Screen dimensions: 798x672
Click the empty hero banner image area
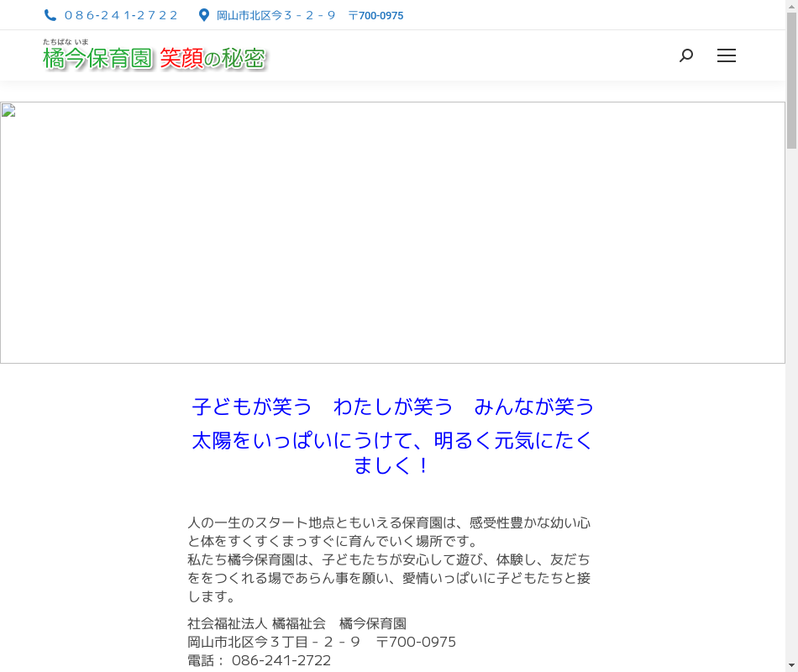point(392,233)
